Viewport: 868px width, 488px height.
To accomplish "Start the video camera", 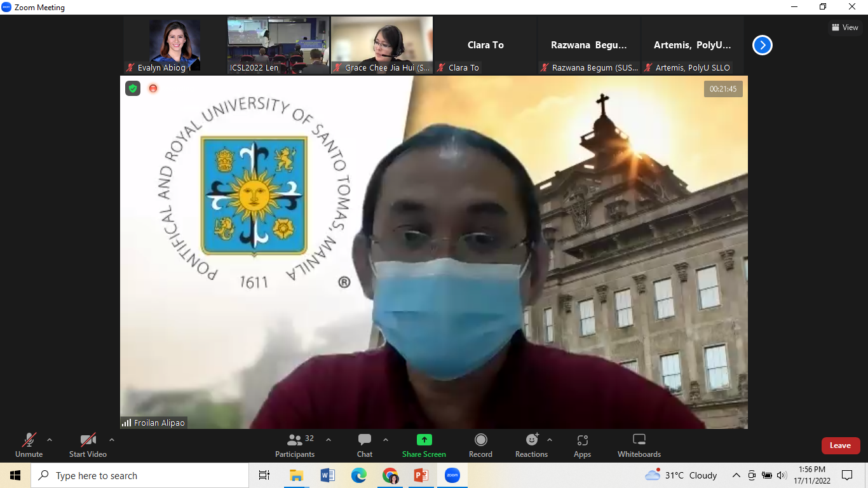I will (88, 445).
